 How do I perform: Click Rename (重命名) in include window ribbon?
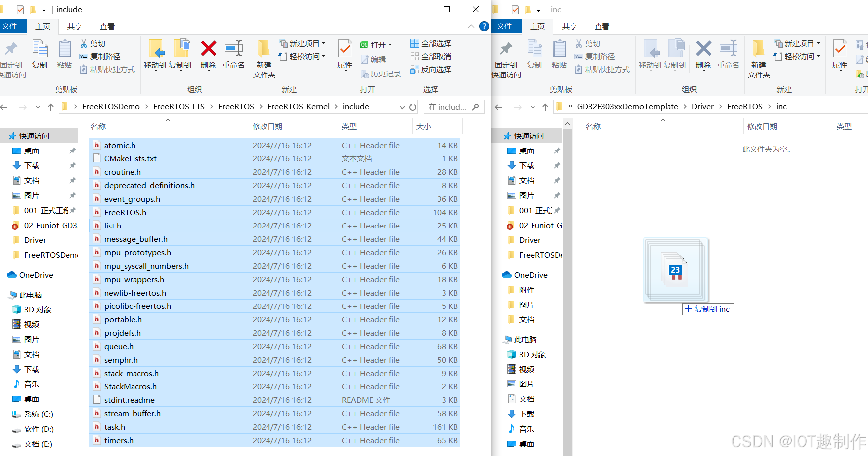233,55
